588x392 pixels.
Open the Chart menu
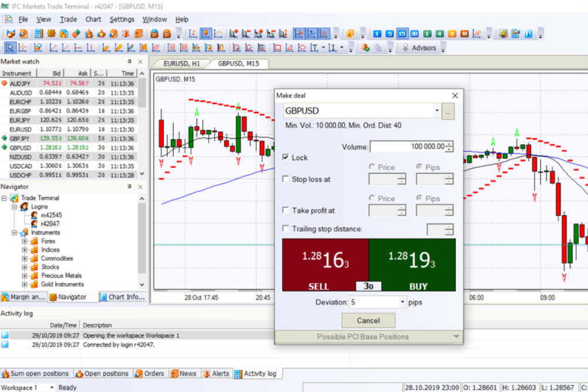click(93, 19)
